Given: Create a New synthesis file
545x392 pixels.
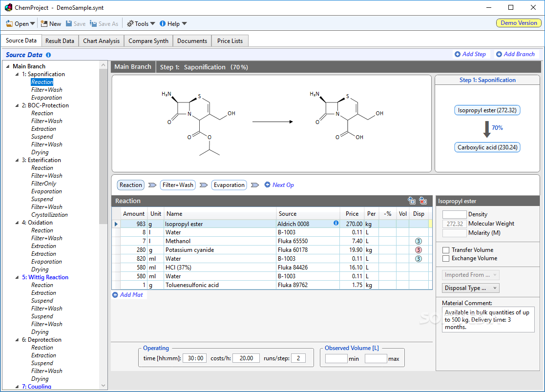Looking at the screenshot, I should tap(51, 23).
